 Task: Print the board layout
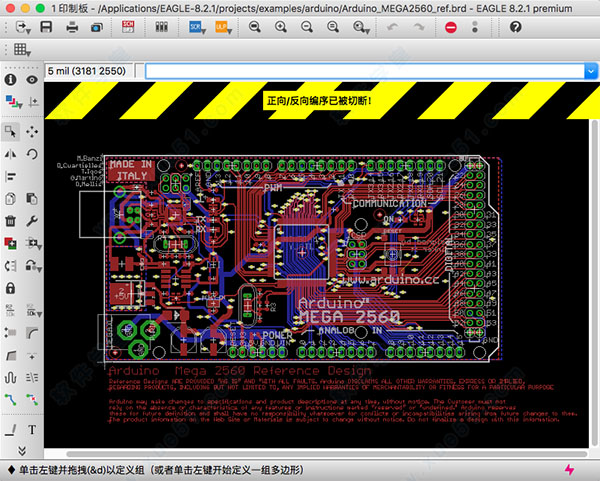[72, 28]
